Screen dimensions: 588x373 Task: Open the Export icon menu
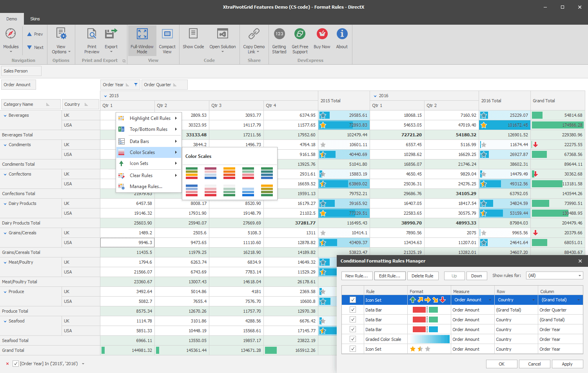click(111, 34)
